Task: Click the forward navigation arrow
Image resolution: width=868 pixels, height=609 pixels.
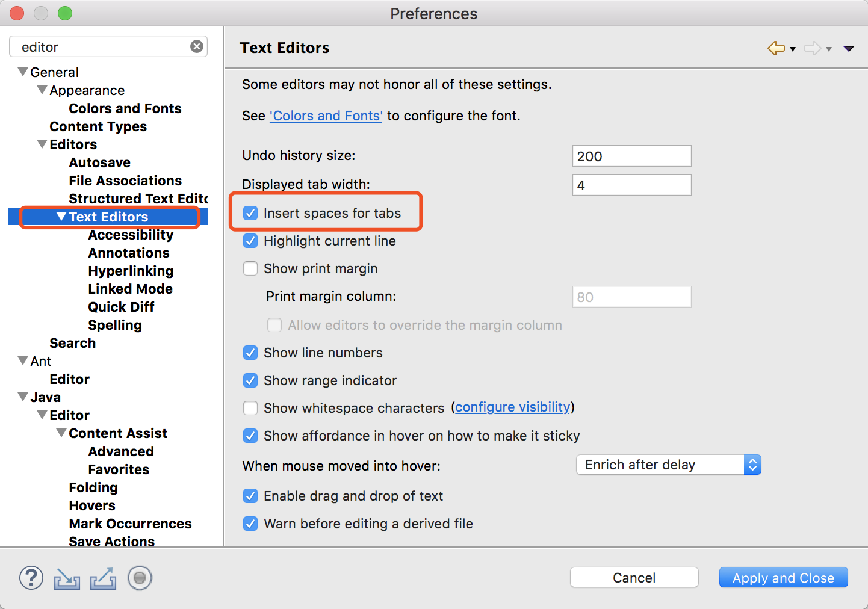Action: click(x=812, y=48)
